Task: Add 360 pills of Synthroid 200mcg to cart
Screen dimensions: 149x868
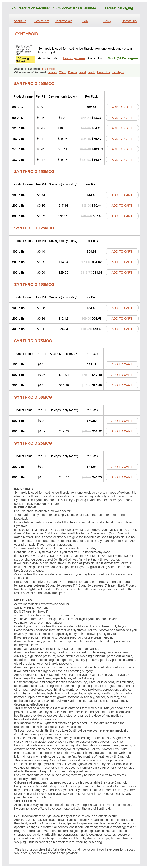Action: 122,160
